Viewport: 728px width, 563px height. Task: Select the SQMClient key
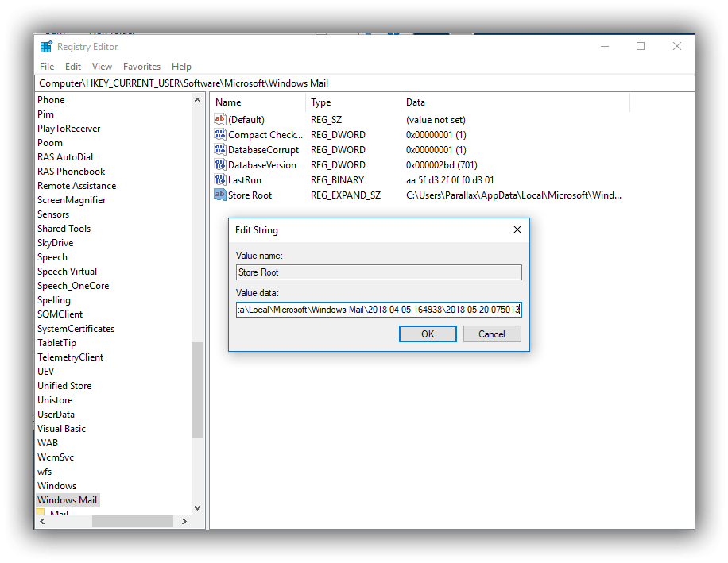click(x=60, y=314)
